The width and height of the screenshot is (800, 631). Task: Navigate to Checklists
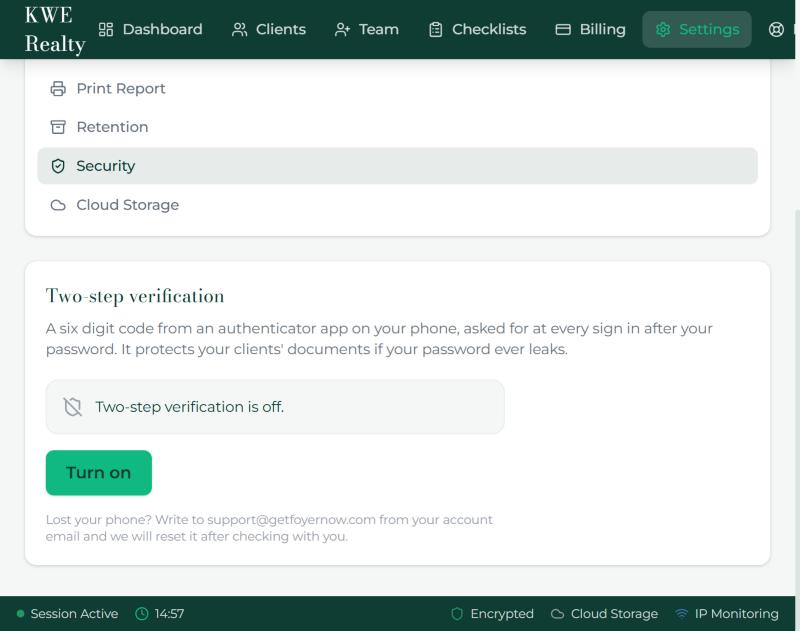[x=477, y=30]
